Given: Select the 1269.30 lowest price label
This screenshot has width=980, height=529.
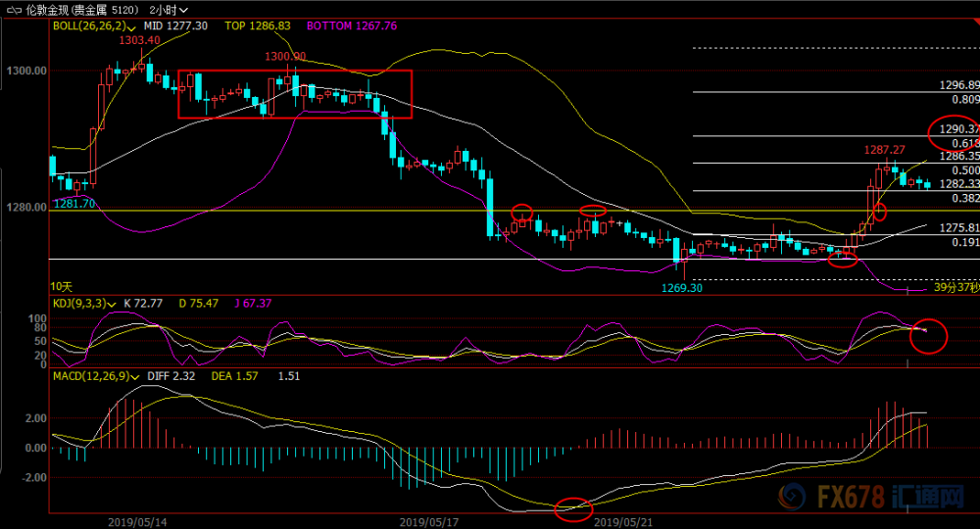Looking at the screenshot, I should tap(682, 288).
